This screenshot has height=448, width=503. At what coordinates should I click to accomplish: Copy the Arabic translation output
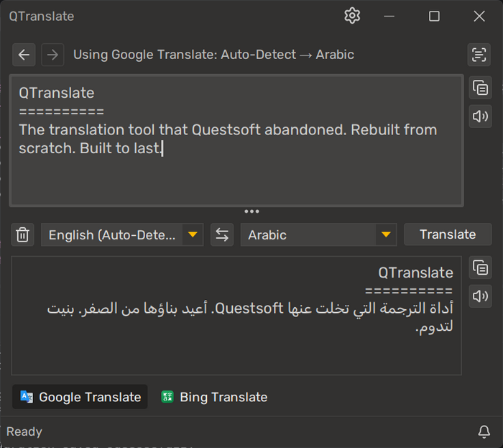(480, 268)
